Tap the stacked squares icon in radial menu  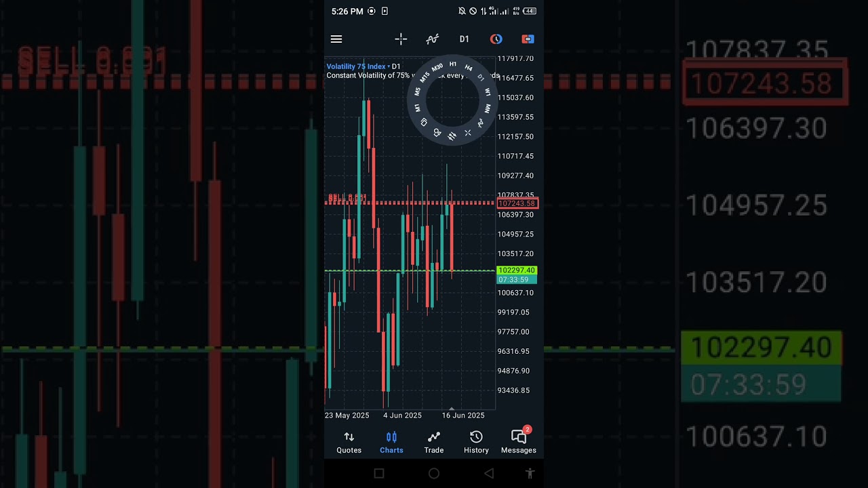[x=425, y=122]
